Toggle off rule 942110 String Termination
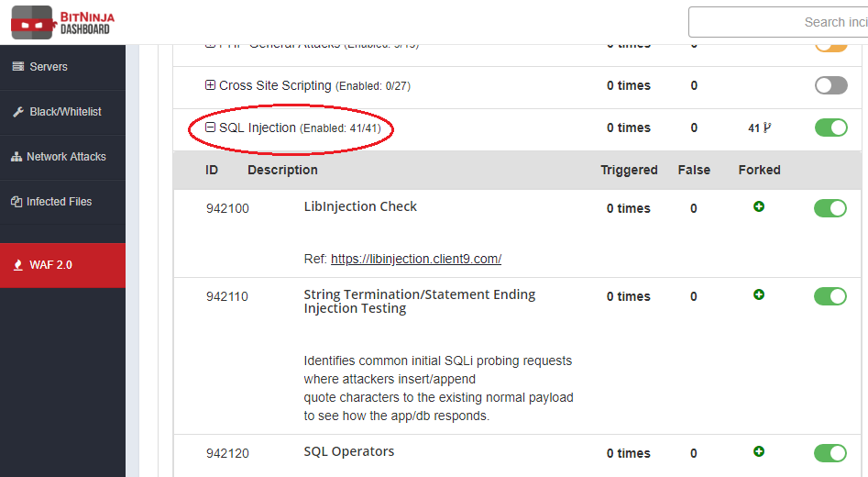Image resolution: width=868 pixels, height=477 pixels. point(830,296)
